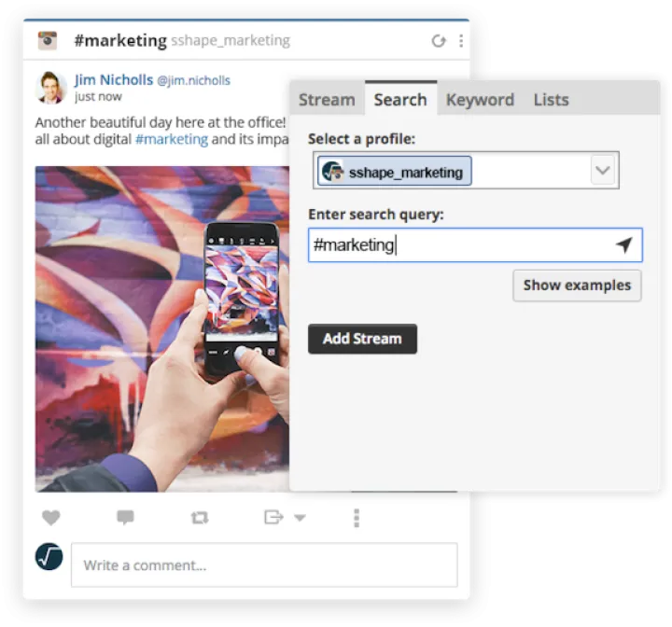This screenshot has height=627, width=672.
Task: Repost using the retweet icon
Action: point(199,518)
